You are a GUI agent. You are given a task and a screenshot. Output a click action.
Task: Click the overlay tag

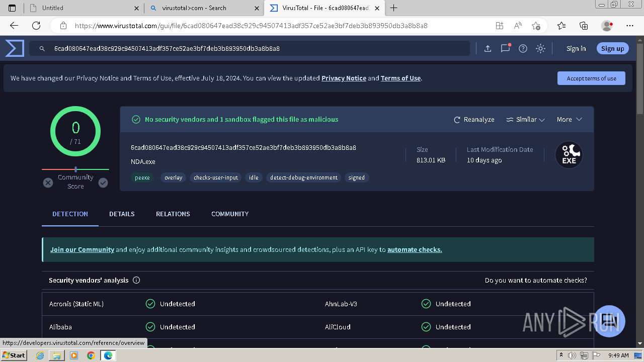point(174,177)
